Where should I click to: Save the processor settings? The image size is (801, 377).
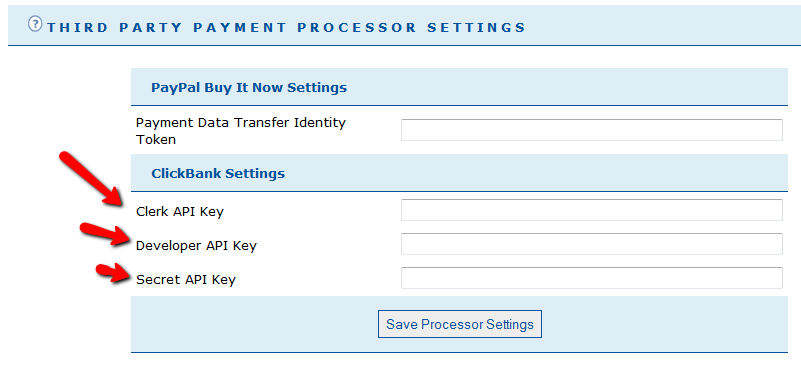click(x=460, y=324)
